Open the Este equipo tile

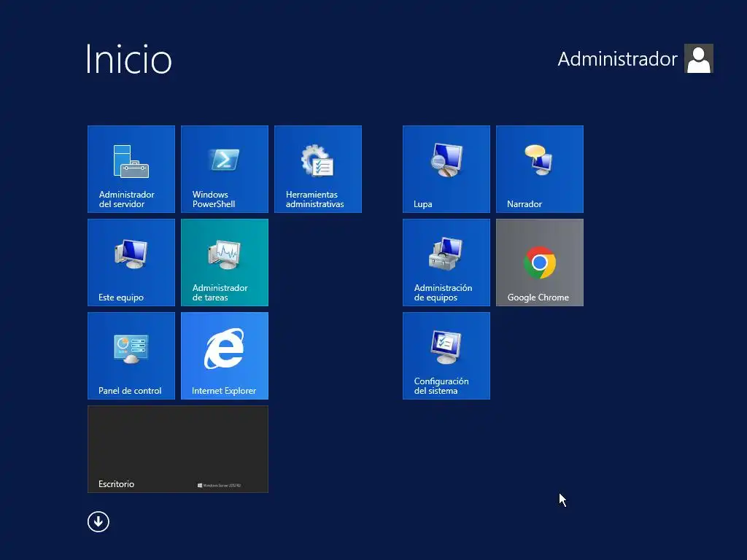(131, 262)
